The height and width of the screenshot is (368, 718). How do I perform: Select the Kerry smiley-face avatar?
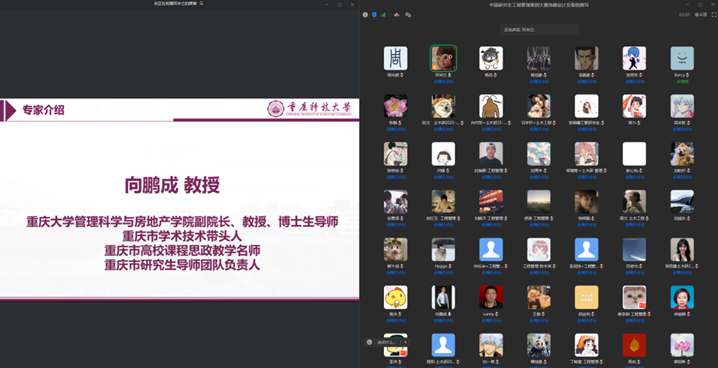click(682, 58)
